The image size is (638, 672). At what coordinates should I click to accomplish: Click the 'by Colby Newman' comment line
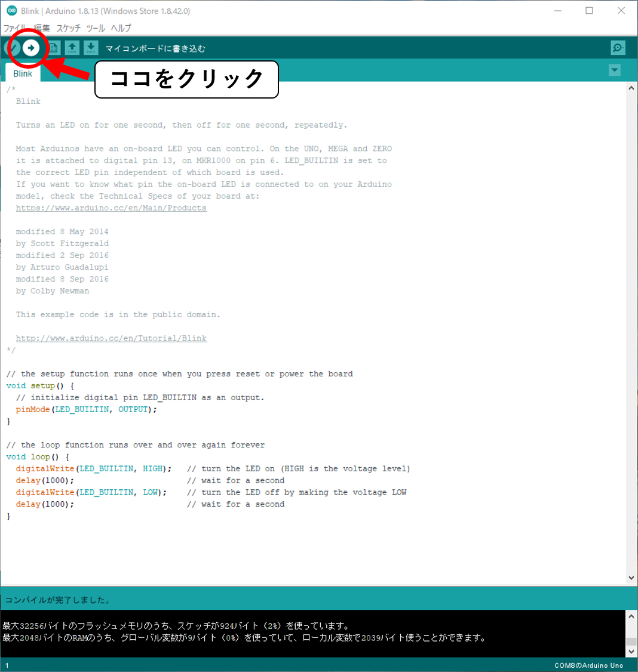53,291
